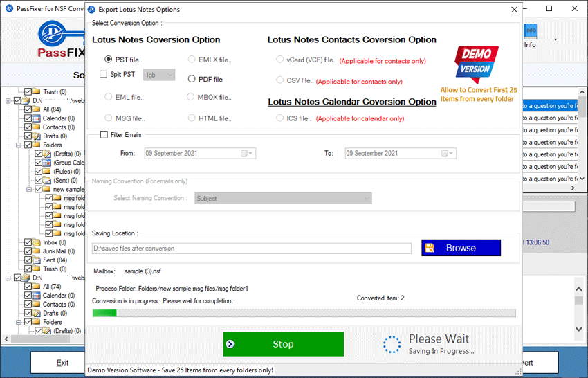
Task: Click the MSG file radio option
Action: [109, 118]
